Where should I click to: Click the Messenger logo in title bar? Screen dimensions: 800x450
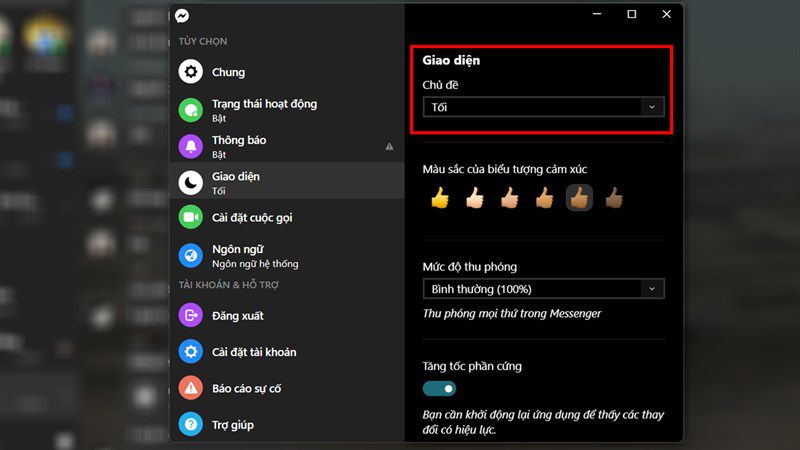182,16
